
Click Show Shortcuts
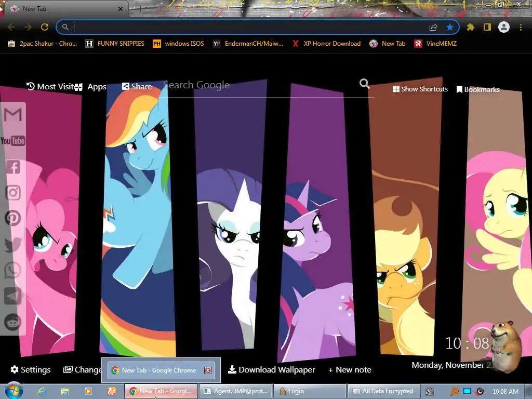tap(420, 89)
